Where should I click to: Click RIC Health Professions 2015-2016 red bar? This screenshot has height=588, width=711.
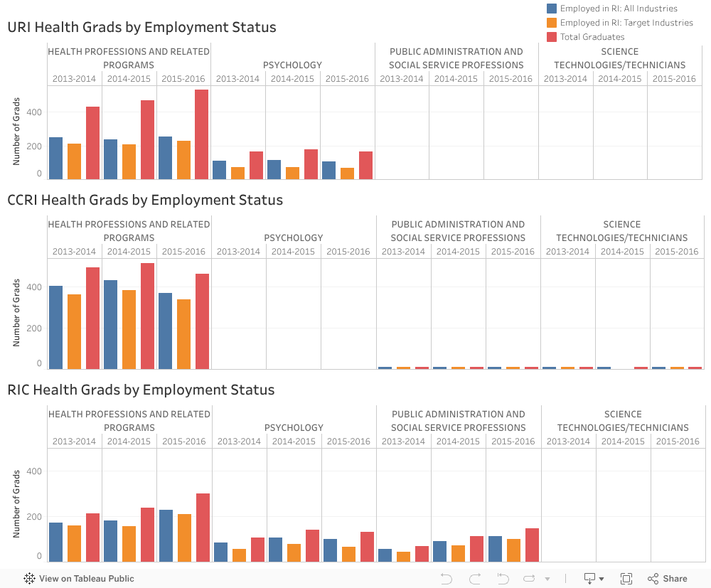click(x=203, y=528)
